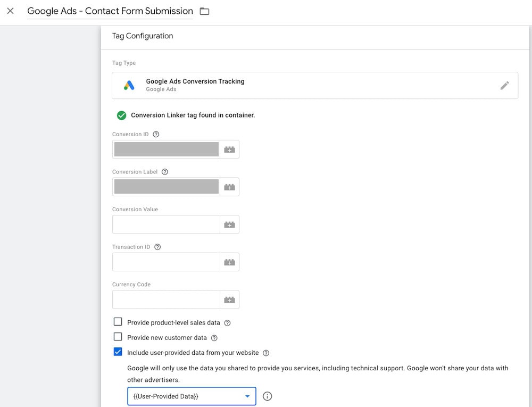532x407 pixels.
Task: Open help for user-provided data option
Action: click(267, 353)
